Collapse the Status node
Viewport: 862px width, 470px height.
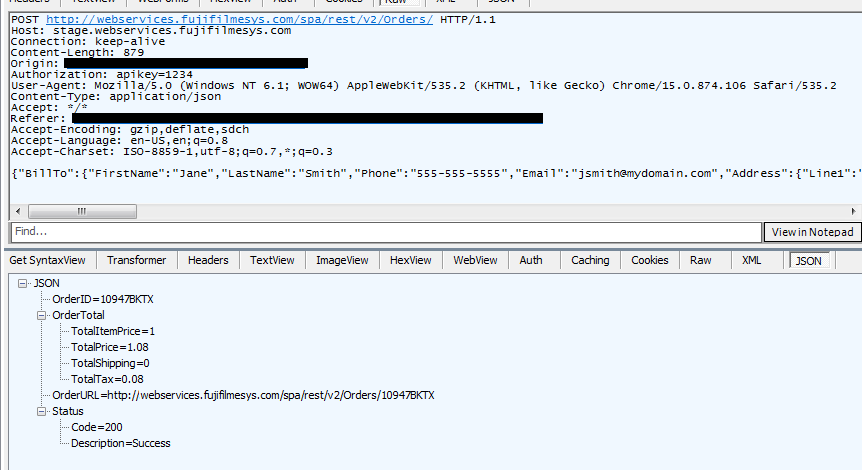pos(41,411)
